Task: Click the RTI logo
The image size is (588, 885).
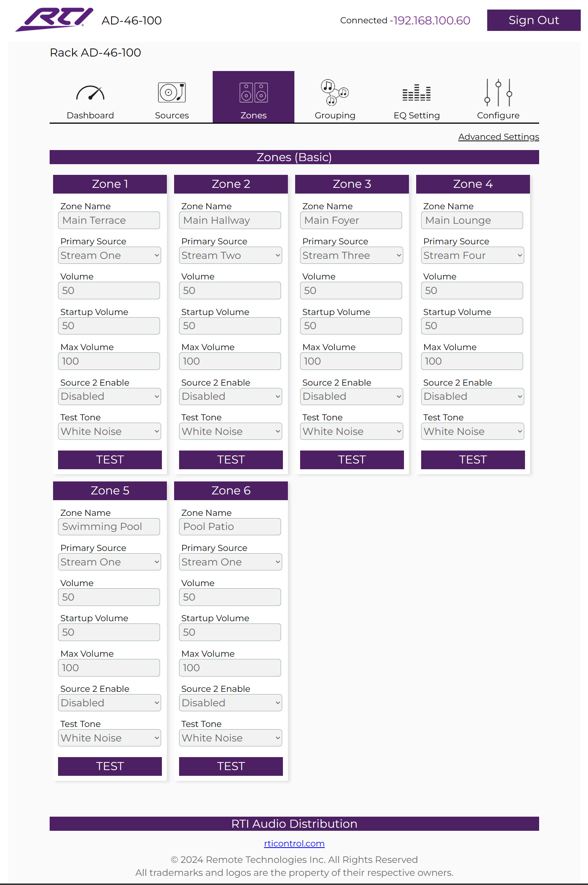Action: [54, 19]
